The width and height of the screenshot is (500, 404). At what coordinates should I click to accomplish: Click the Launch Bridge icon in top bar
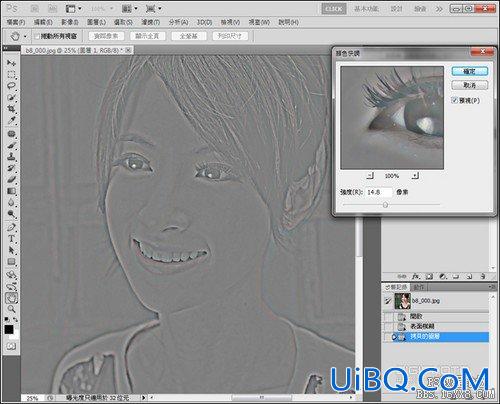[x=35, y=8]
